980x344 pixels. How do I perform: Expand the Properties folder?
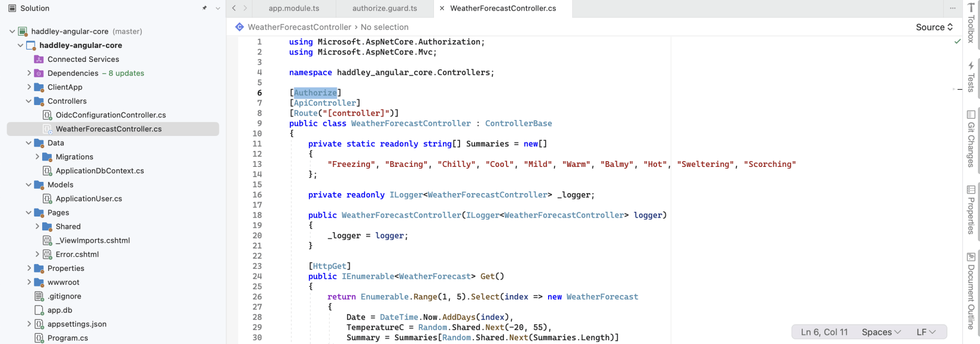(29, 268)
